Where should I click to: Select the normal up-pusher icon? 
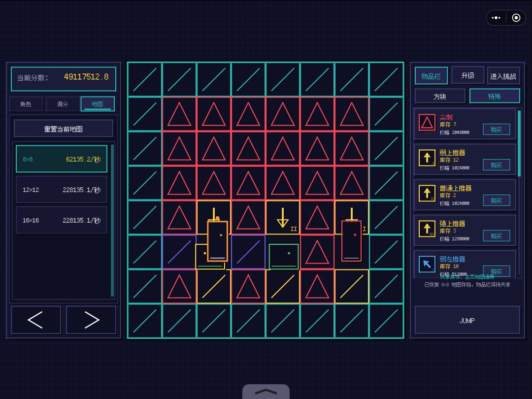pos(427,194)
